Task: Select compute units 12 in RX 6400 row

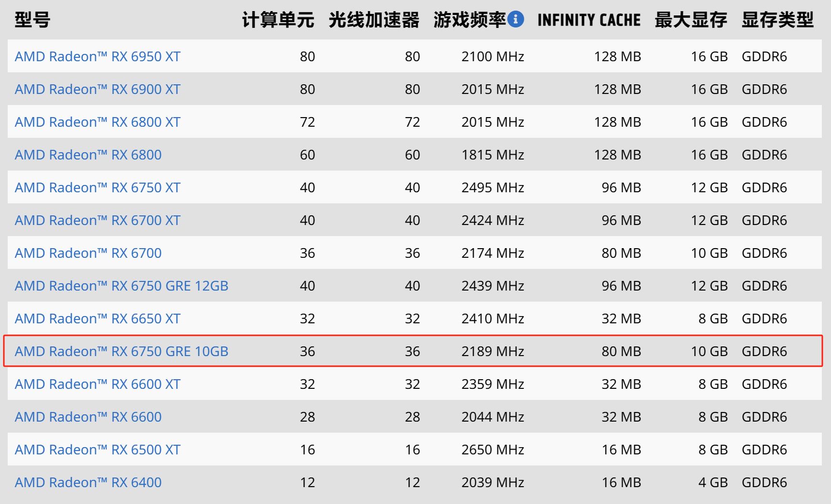Action: point(307,482)
